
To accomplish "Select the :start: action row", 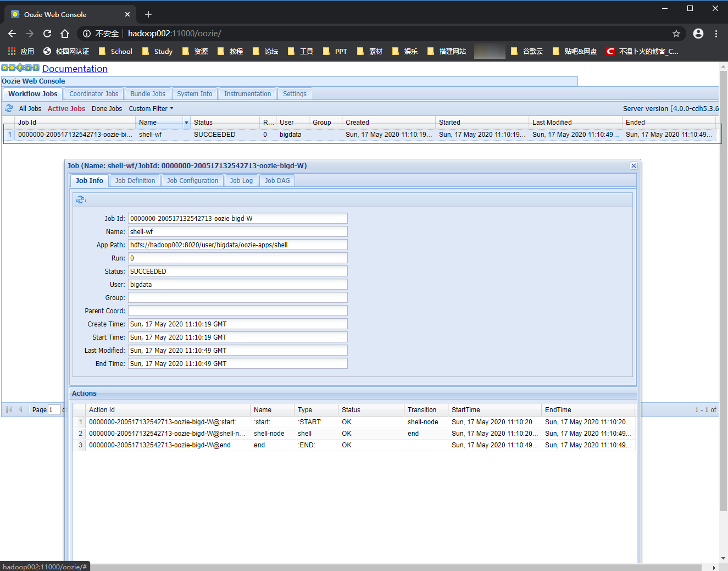I will (x=354, y=422).
